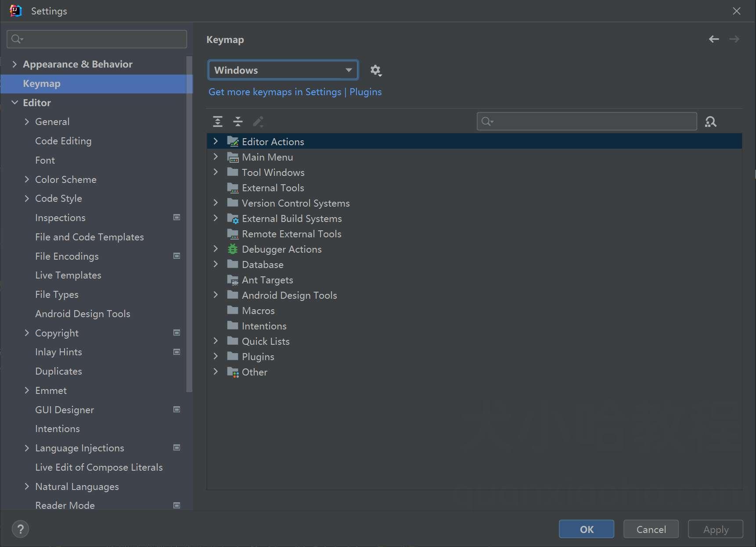756x547 pixels.
Task: Collapse the Editor settings section
Action: (x=14, y=102)
